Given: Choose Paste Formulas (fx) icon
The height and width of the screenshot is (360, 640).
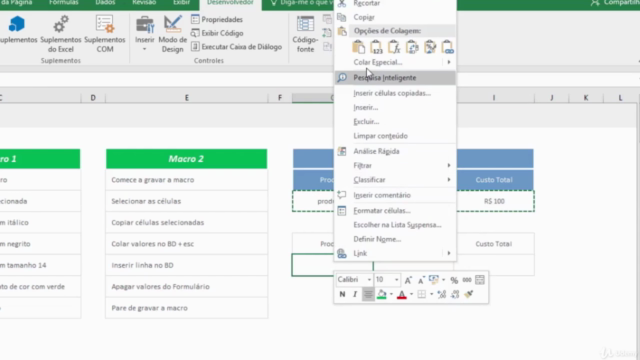Looking at the screenshot, I should tap(394, 47).
